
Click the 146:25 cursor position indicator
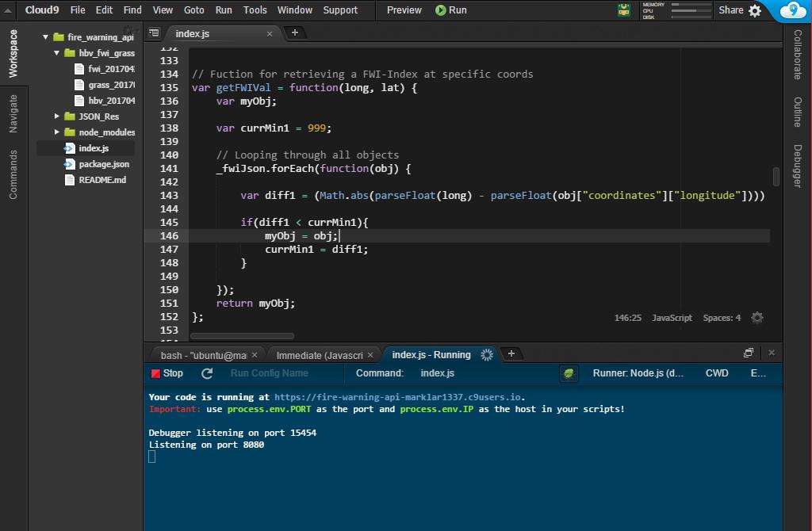pyautogui.click(x=628, y=318)
